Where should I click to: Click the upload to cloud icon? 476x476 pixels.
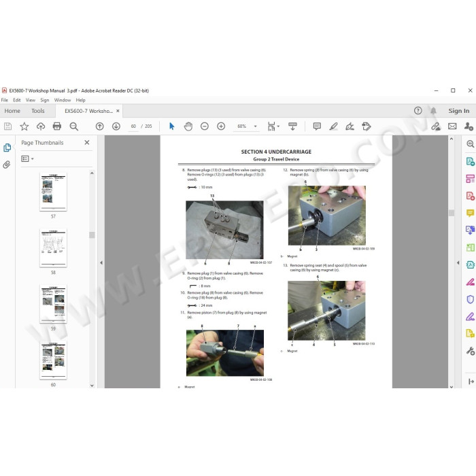click(41, 126)
